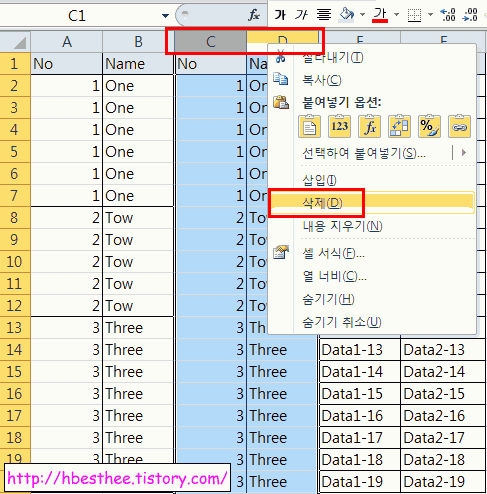Click cell C16 with value 3
This screenshot has width=487, height=494.
[x=211, y=394]
